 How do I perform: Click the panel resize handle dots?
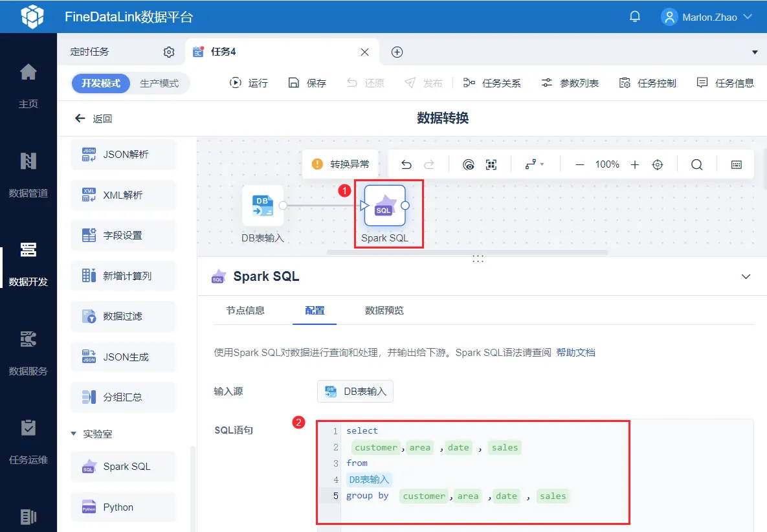[x=478, y=259]
